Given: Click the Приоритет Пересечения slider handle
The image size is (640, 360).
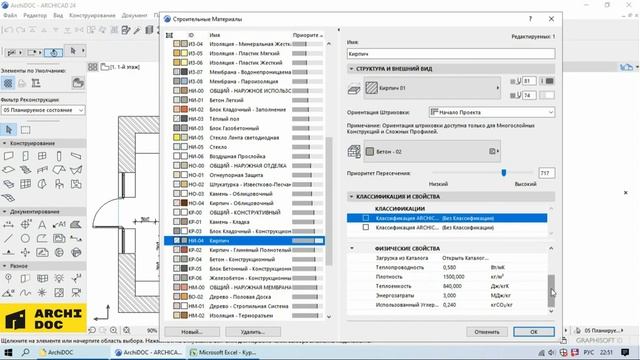Looking at the screenshot, I should click(x=504, y=173).
